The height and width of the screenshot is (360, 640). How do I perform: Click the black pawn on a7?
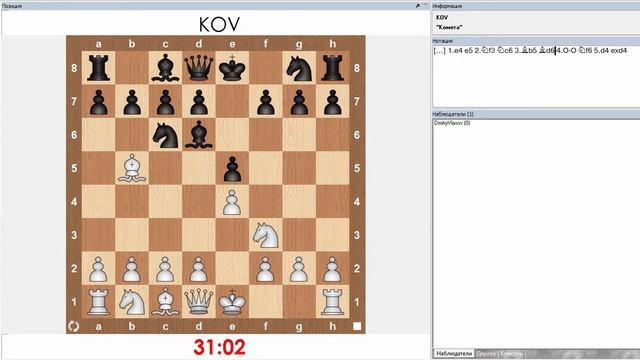pyautogui.click(x=98, y=101)
